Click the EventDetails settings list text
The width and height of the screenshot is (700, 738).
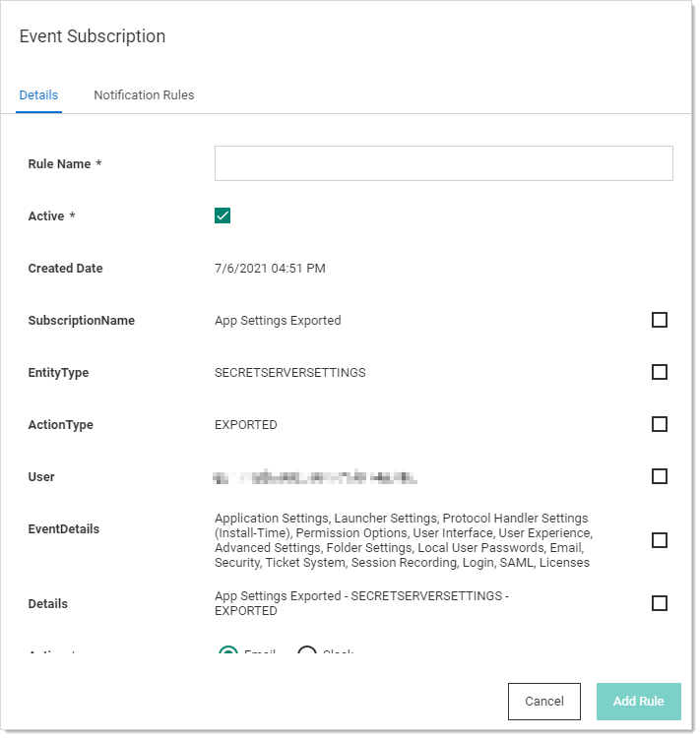(403, 540)
